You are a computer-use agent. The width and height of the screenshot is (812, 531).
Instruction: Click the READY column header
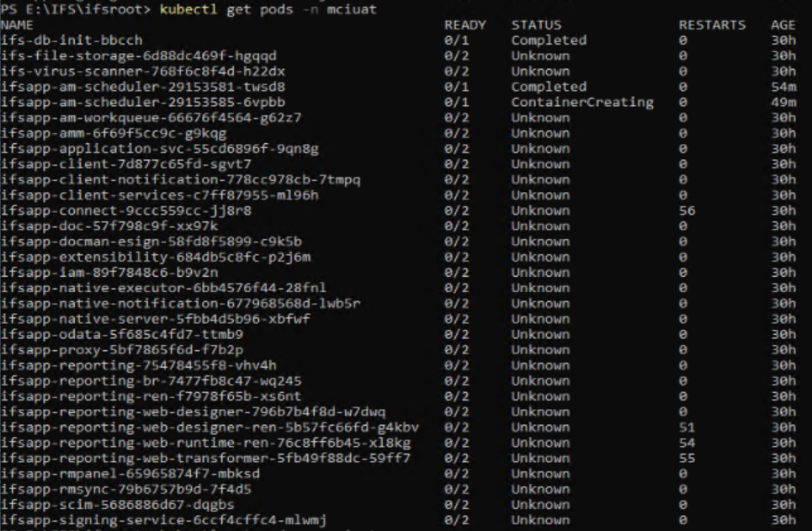[x=465, y=25]
